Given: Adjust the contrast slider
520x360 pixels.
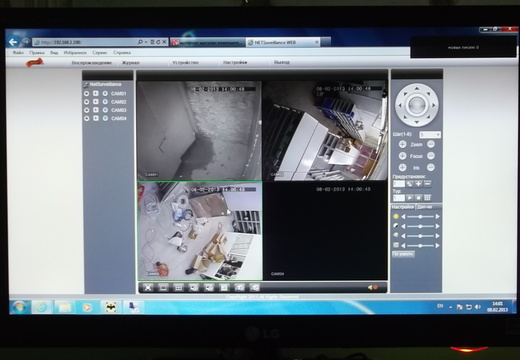Looking at the screenshot, I should point(420,226).
